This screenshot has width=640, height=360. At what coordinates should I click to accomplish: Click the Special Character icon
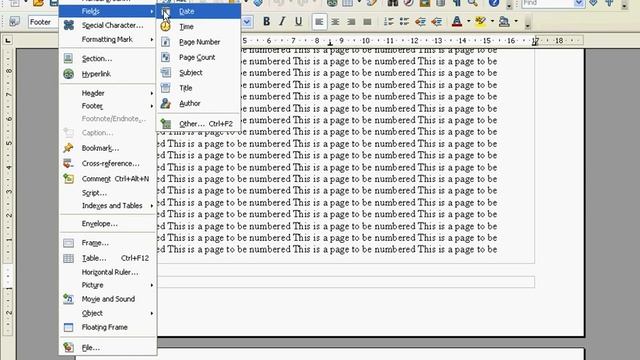click(x=69, y=25)
